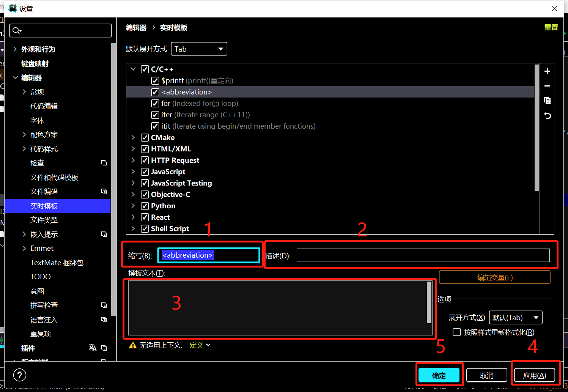
Task: Click the translation icon beside 插件
Action: [93, 348]
